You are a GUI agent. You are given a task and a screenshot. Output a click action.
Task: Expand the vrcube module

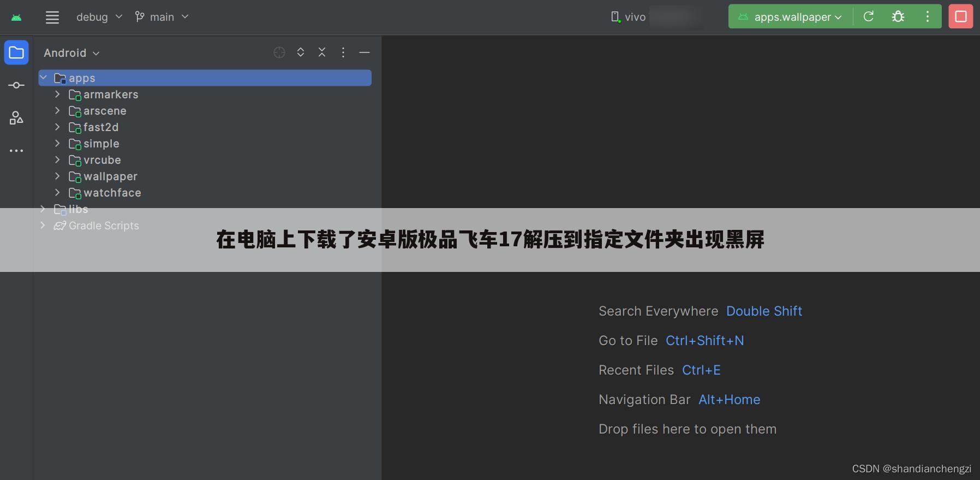tap(57, 159)
